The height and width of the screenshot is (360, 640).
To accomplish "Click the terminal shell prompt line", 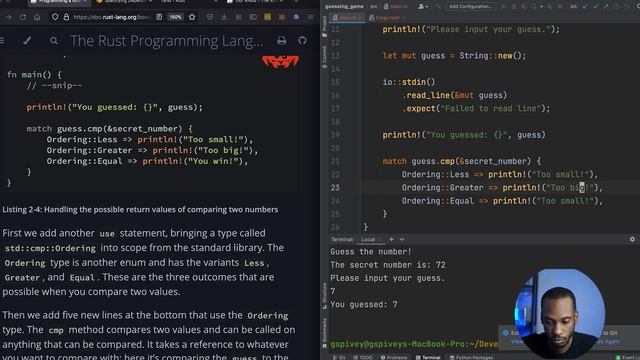I will [x=414, y=344].
